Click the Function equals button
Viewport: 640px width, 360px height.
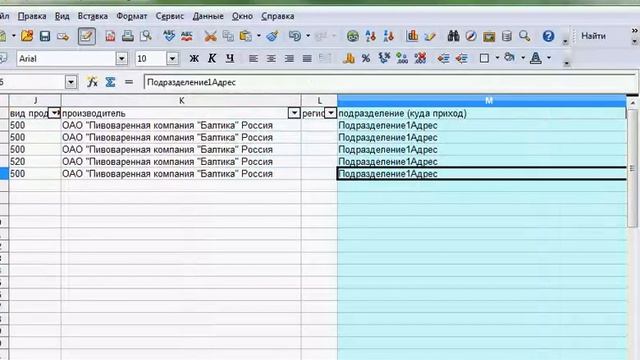[x=129, y=82]
